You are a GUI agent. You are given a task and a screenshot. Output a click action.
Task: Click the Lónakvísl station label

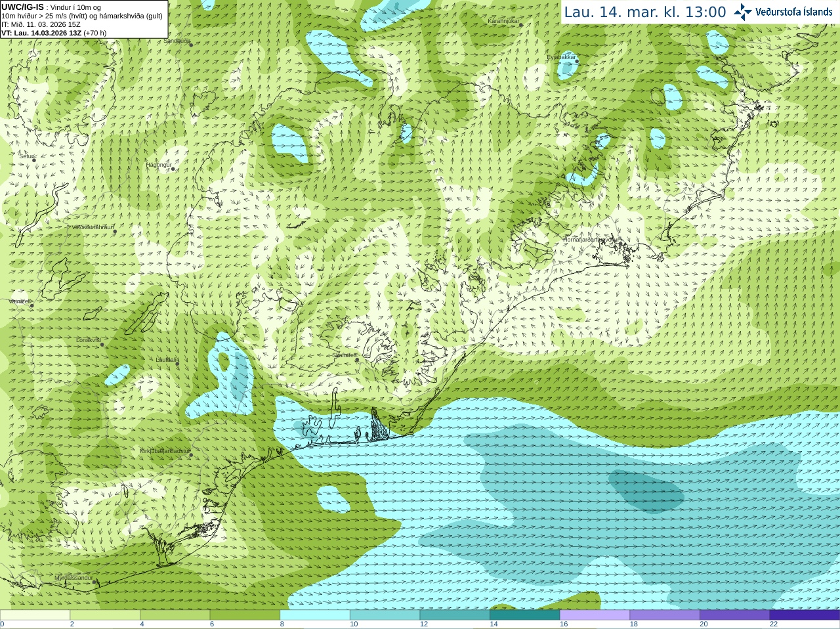click(89, 340)
